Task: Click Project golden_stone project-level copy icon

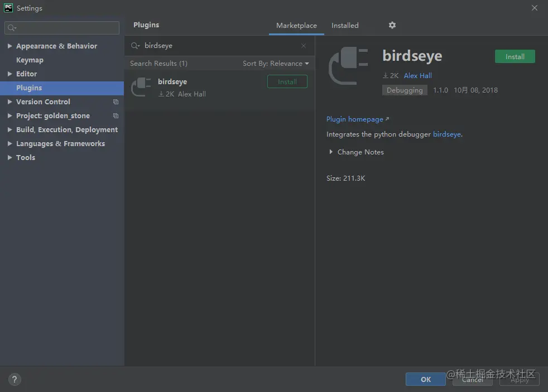Action: pos(116,116)
